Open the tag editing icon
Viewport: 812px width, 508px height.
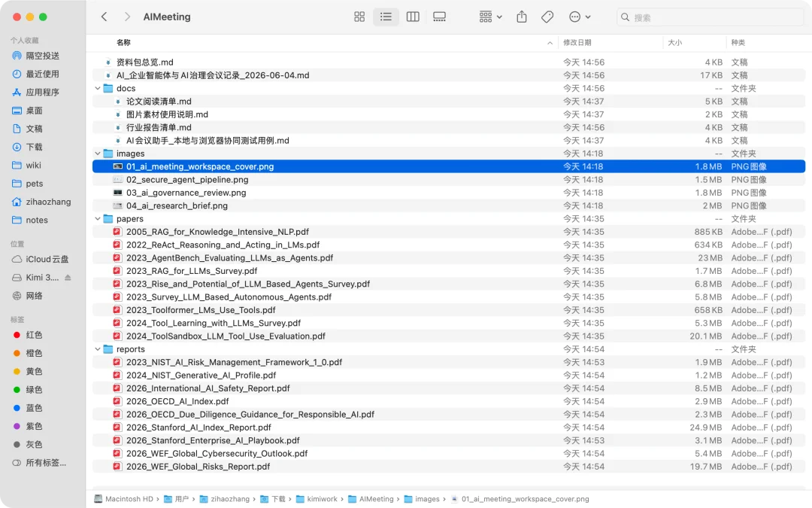point(547,17)
